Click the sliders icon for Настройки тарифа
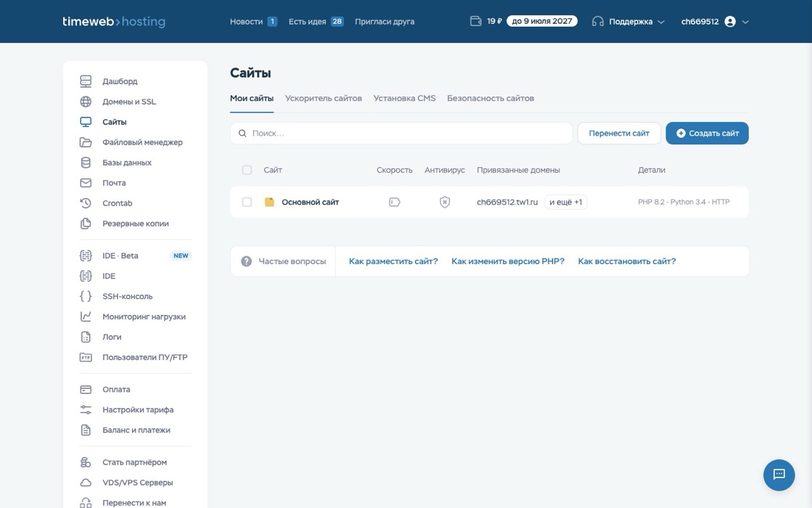 click(x=86, y=409)
